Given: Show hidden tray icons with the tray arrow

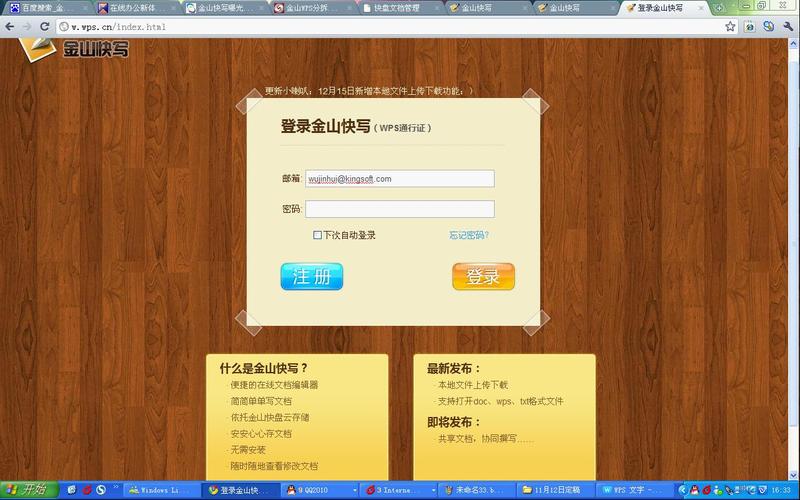Looking at the screenshot, I should tap(683, 490).
